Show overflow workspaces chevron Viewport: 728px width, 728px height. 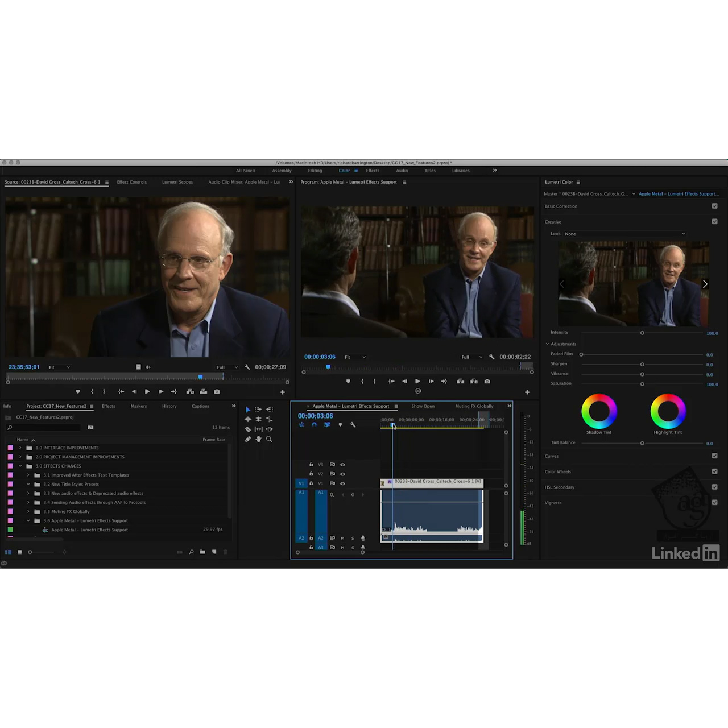click(x=494, y=170)
